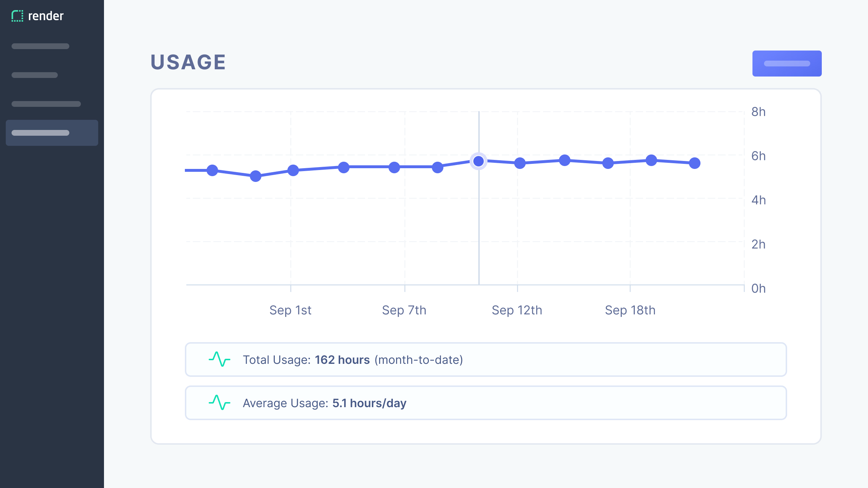Click the highlighted data point on vertical line

(x=479, y=161)
